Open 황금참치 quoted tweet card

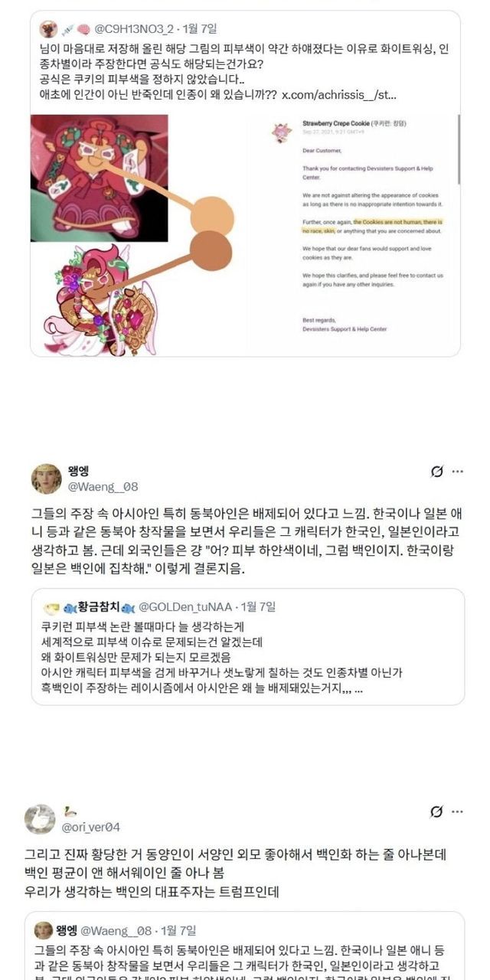pos(248,647)
